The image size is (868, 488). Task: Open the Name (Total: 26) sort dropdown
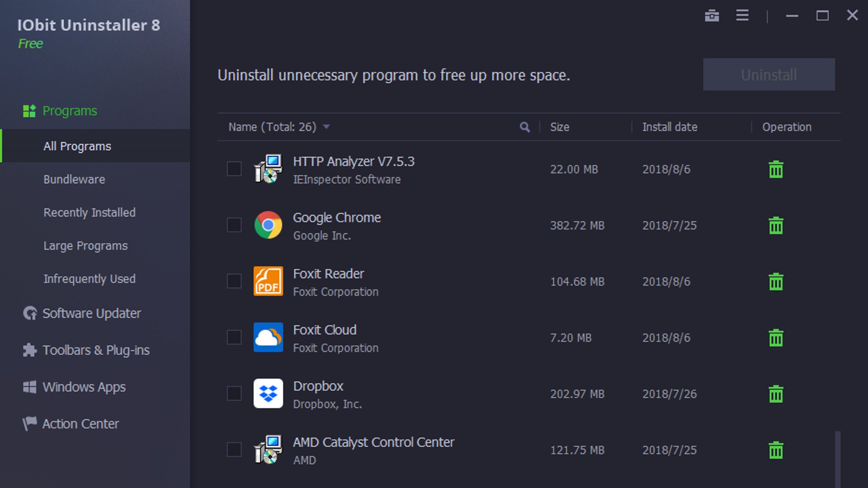click(326, 127)
